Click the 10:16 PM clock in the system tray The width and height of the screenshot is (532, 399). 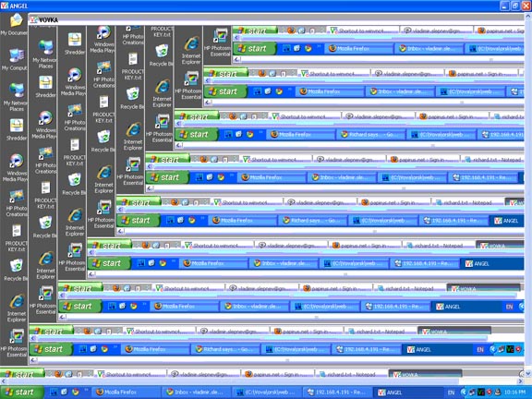(x=514, y=393)
